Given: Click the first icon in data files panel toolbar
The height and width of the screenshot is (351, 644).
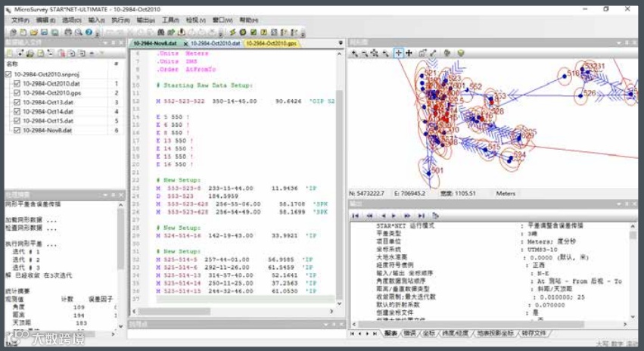Looking at the screenshot, I should click(9, 53).
